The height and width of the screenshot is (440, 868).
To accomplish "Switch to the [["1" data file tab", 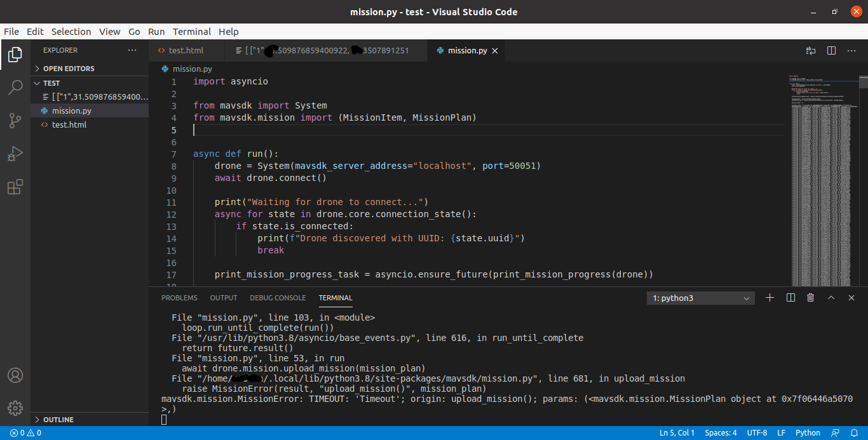I will (326, 51).
